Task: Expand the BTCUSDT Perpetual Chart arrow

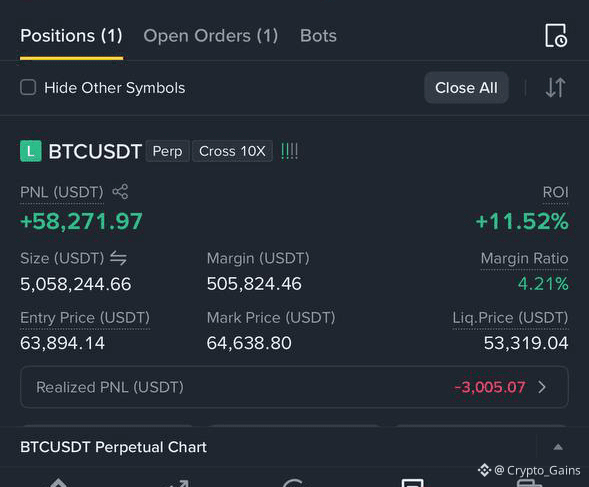Action: click(558, 447)
